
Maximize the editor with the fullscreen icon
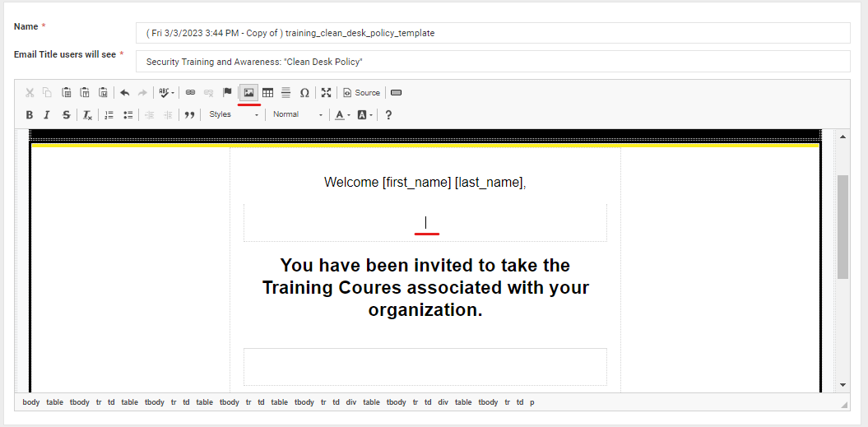pos(327,93)
